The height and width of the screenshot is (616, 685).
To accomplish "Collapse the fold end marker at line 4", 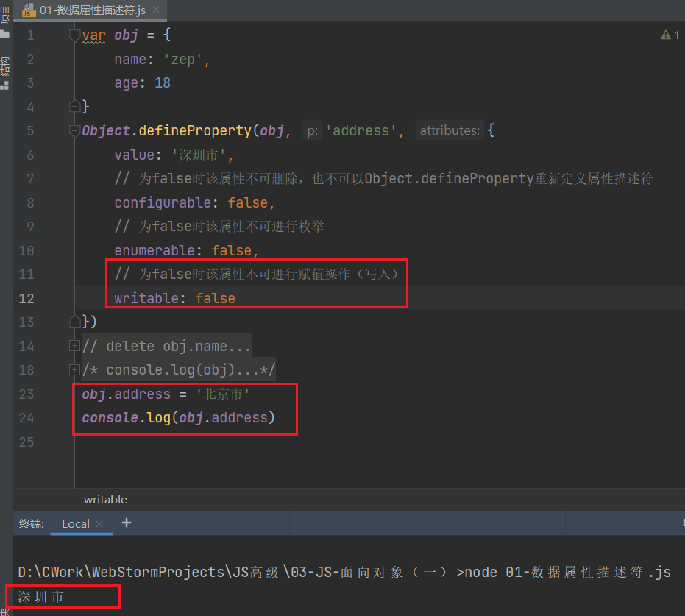I will pyautogui.click(x=75, y=106).
